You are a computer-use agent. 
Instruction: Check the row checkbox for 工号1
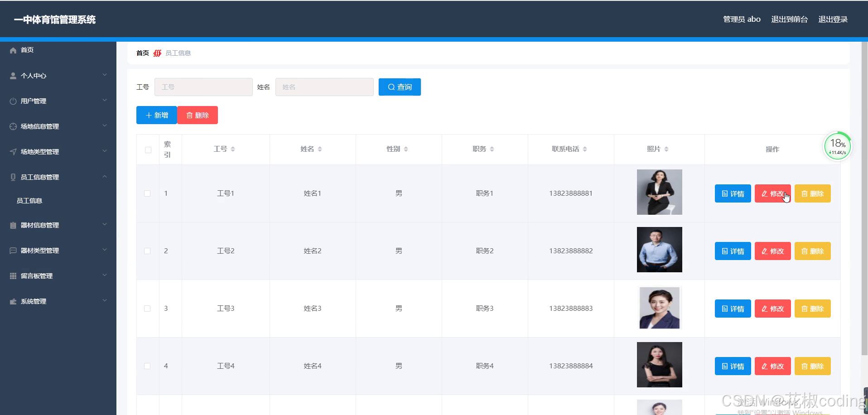(147, 193)
